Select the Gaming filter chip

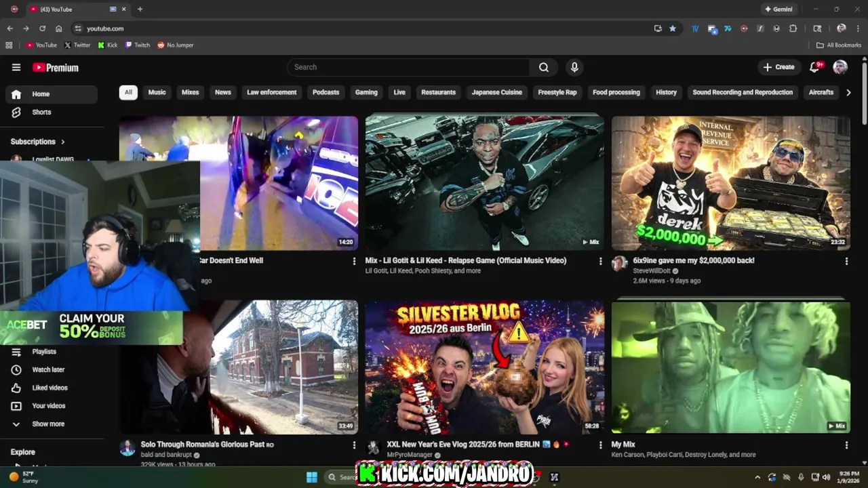click(x=366, y=92)
